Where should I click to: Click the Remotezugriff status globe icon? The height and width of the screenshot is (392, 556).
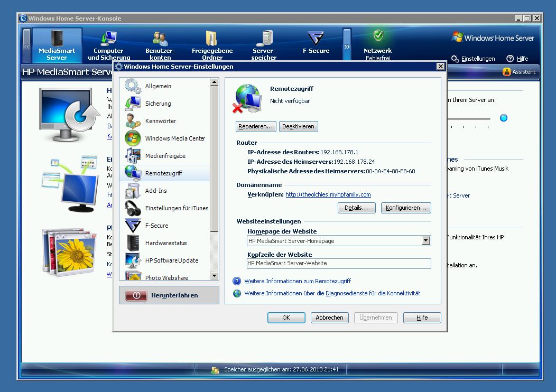point(247,98)
